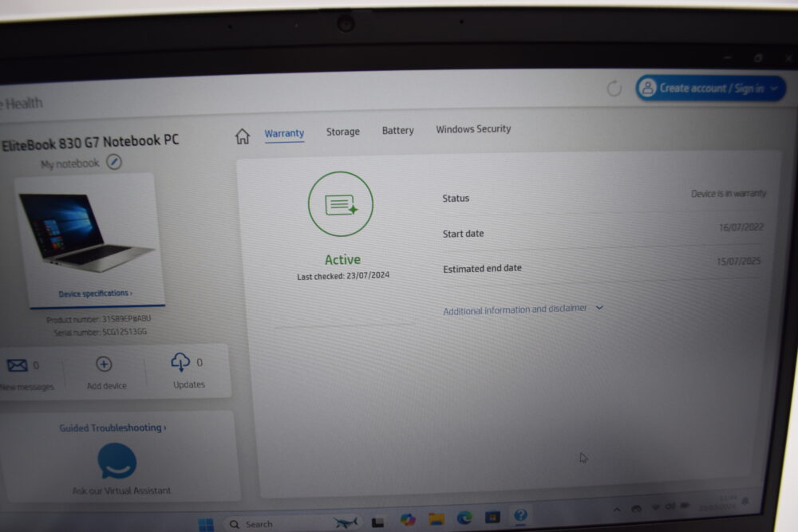
Task: Open File Explorer from the taskbar
Action: point(437,518)
